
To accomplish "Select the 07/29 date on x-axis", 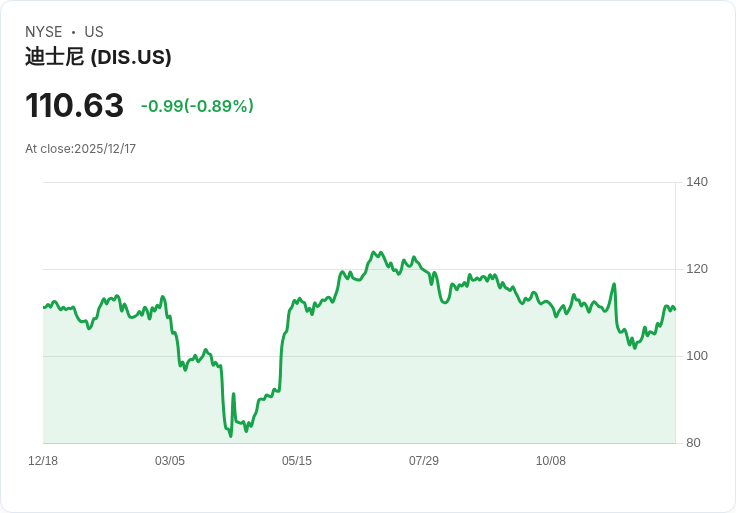I will [424, 461].
